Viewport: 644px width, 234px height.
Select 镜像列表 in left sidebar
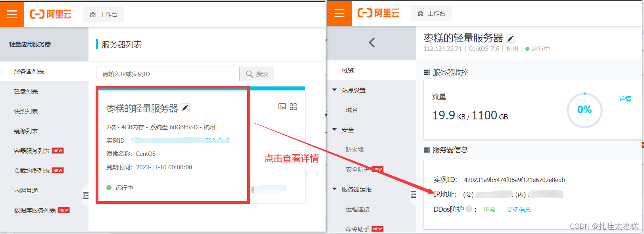tap(44, 131)
